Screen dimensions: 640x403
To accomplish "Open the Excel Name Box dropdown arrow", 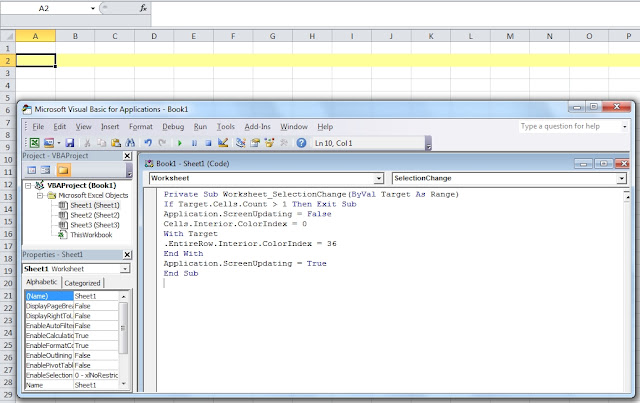I will point(93,8).
